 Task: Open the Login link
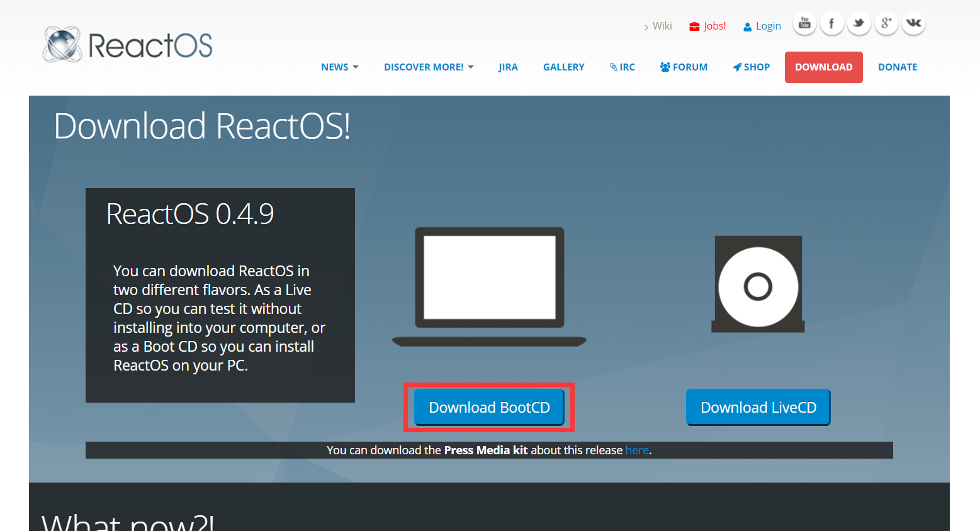(762, 26)
